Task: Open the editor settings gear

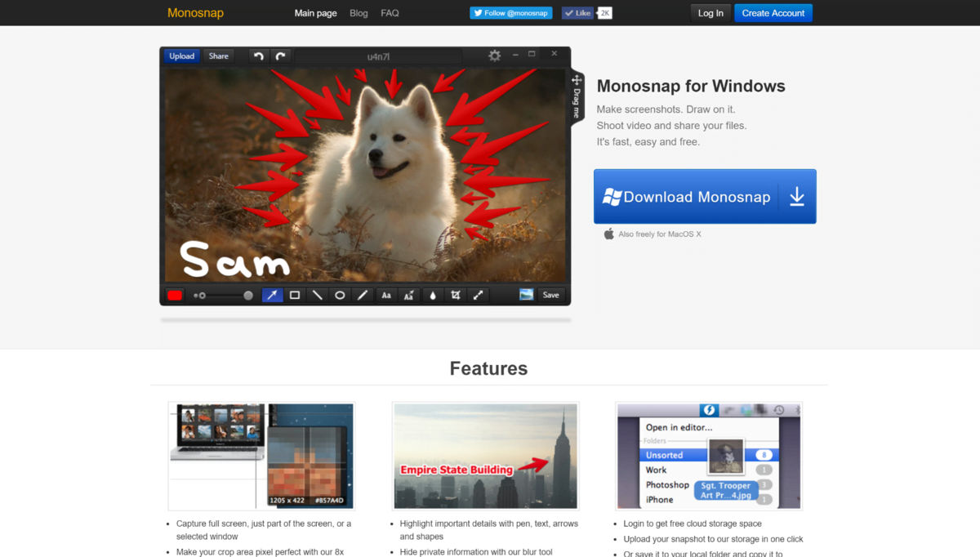Action: pos(495,56)
